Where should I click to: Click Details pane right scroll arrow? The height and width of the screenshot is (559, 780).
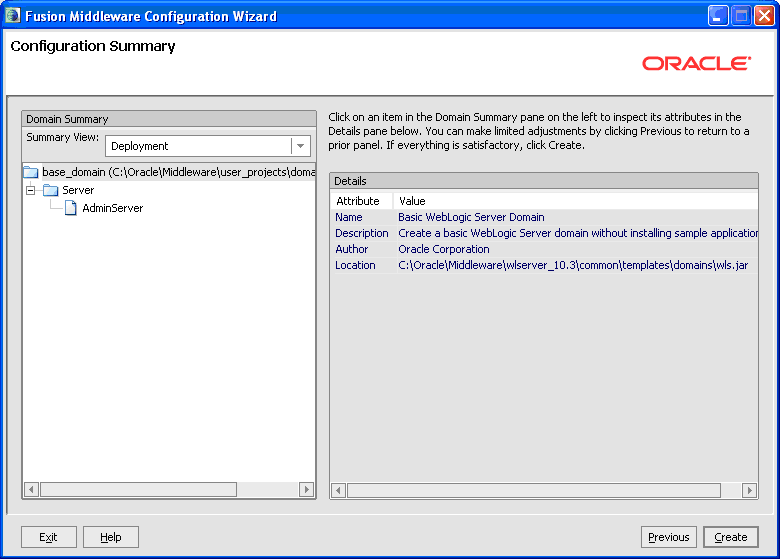(x=749, y=491)
